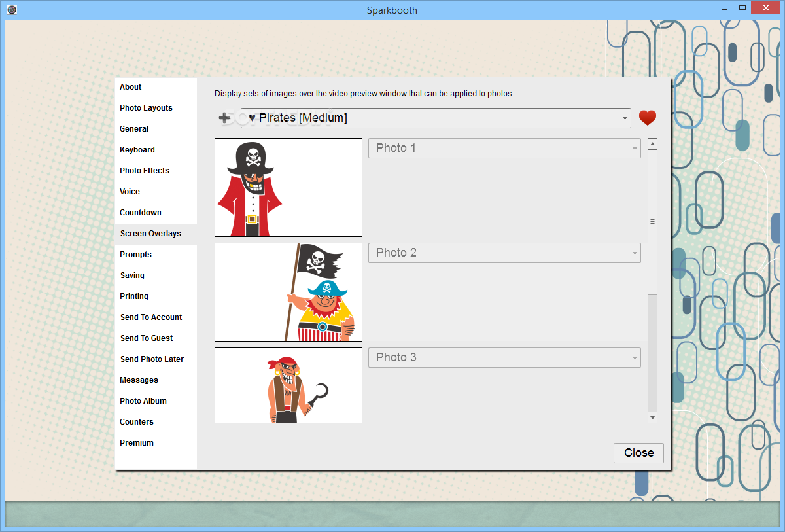This screenshot has height=532, width=785.
Task: Open the Photo 2 dropdown
Action: (504, 253)
